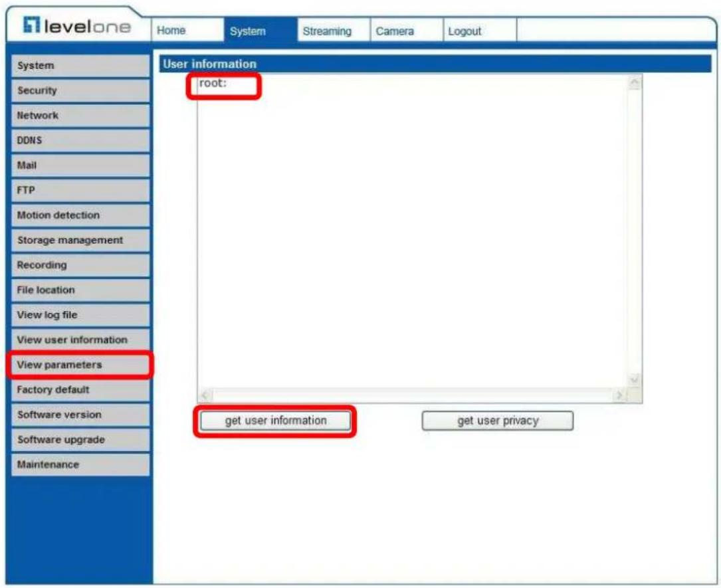
Task: Click the horizontal scroll right arrow
Action: click(x=619, y=395)
